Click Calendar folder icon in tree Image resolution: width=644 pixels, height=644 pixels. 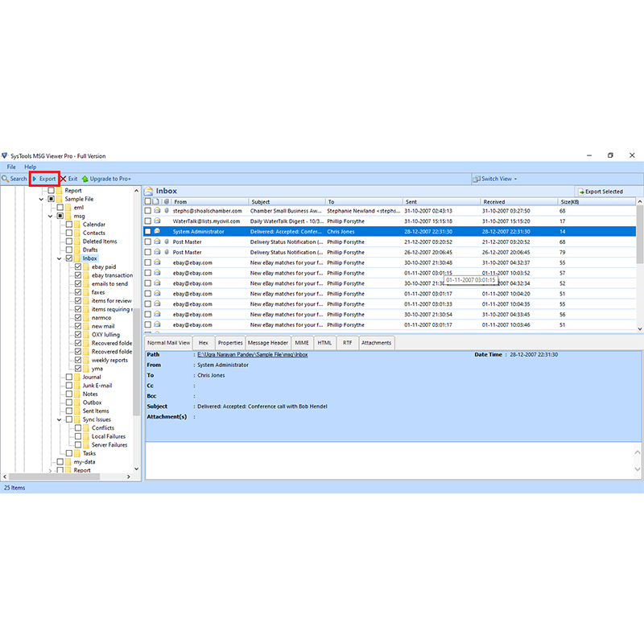[77, 225]
